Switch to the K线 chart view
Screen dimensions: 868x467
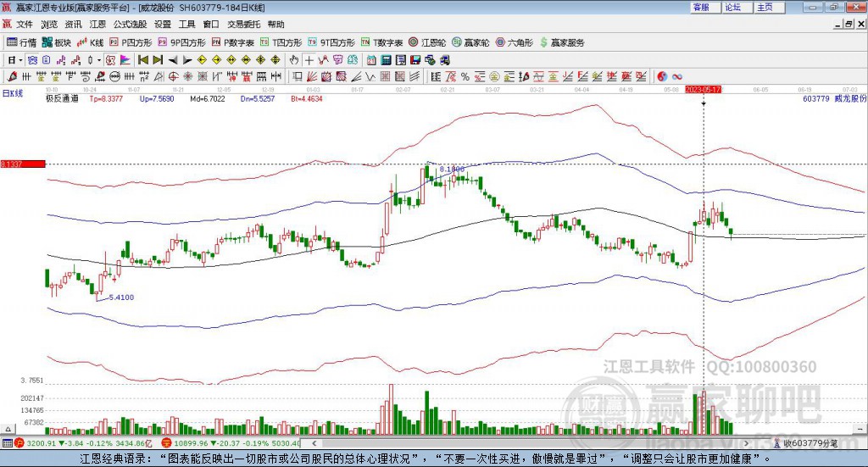[90, 42]
